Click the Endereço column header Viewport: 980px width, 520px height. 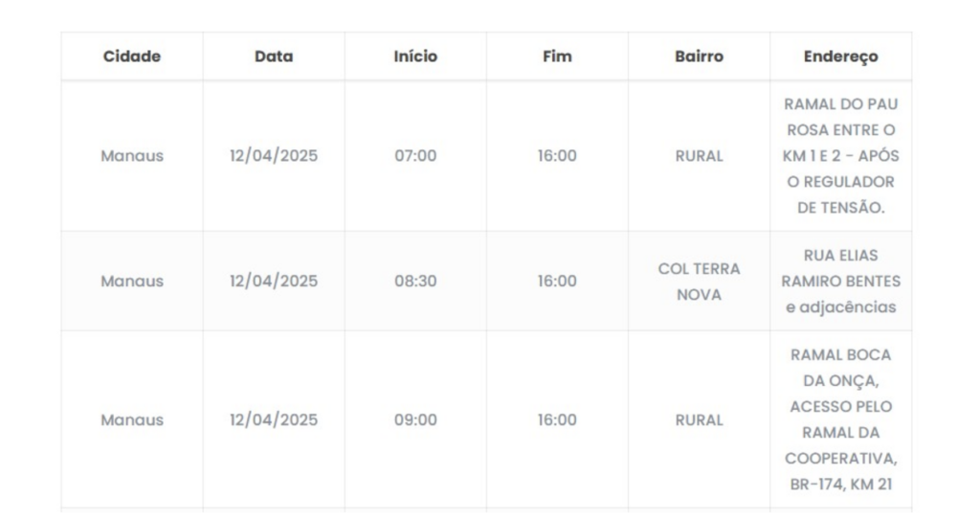click(840, 57)
